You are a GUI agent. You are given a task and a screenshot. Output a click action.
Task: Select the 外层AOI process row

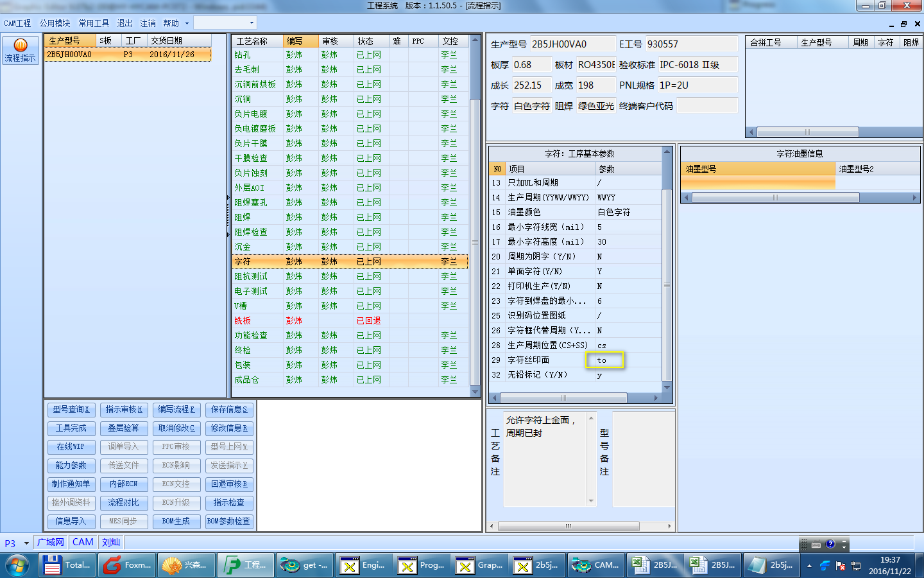point(350,188)
